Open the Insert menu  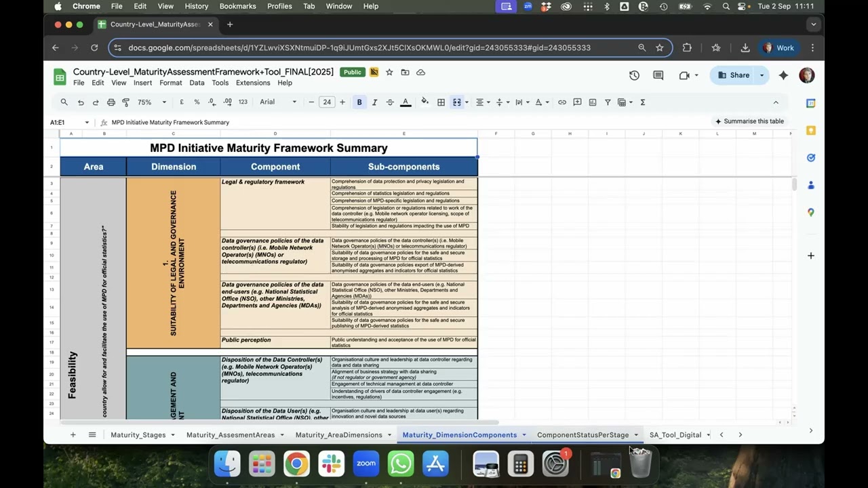click(142, 83)
